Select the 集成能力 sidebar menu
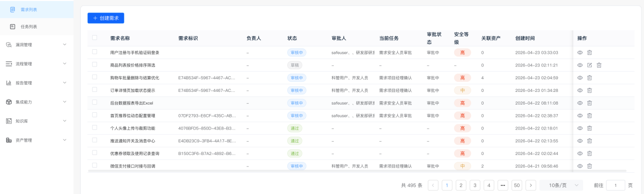The height and width of the screenshot is (194, 644). [37, 102]
